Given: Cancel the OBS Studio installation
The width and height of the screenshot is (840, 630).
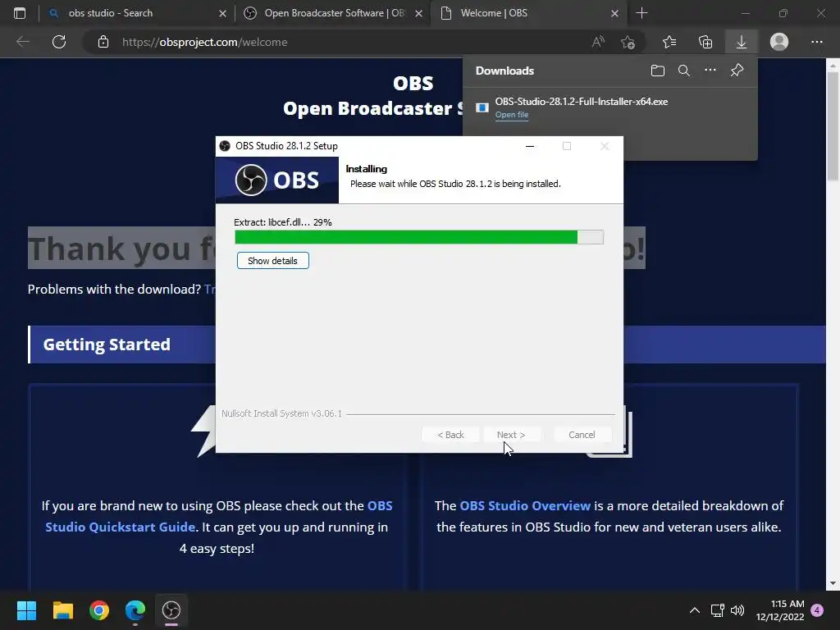Looking at the screenshot, I should click(x=582, y=435).
